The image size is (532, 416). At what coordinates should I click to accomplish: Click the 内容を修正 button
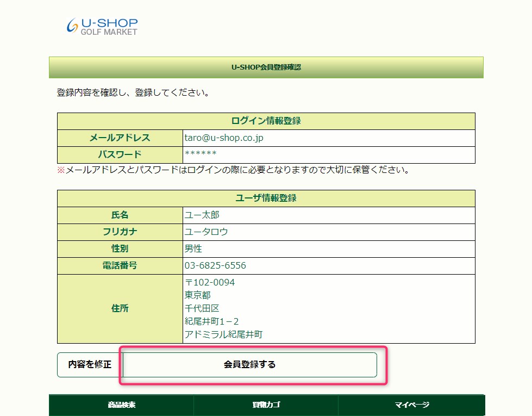(90, 365)
